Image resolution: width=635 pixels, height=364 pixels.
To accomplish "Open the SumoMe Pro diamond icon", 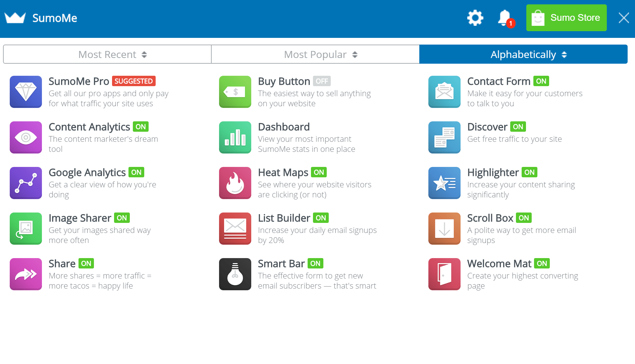I will pyautogui.click(x=26, y=92).
